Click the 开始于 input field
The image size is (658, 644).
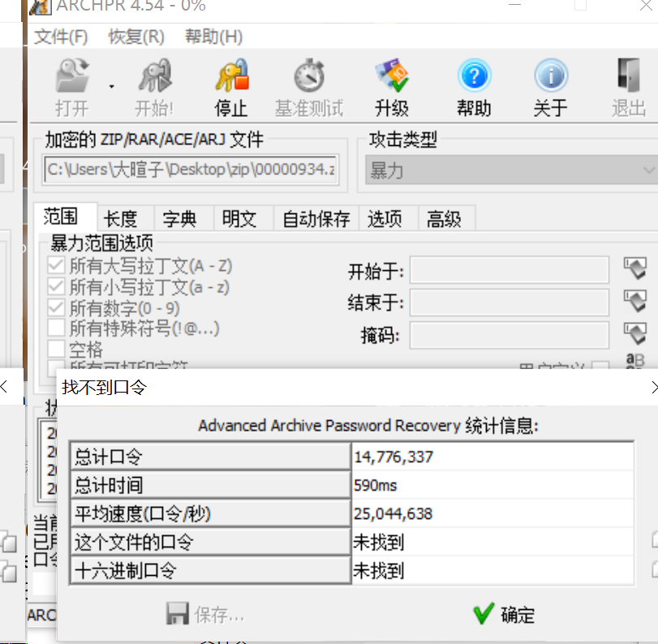click(x=510, y=270)
